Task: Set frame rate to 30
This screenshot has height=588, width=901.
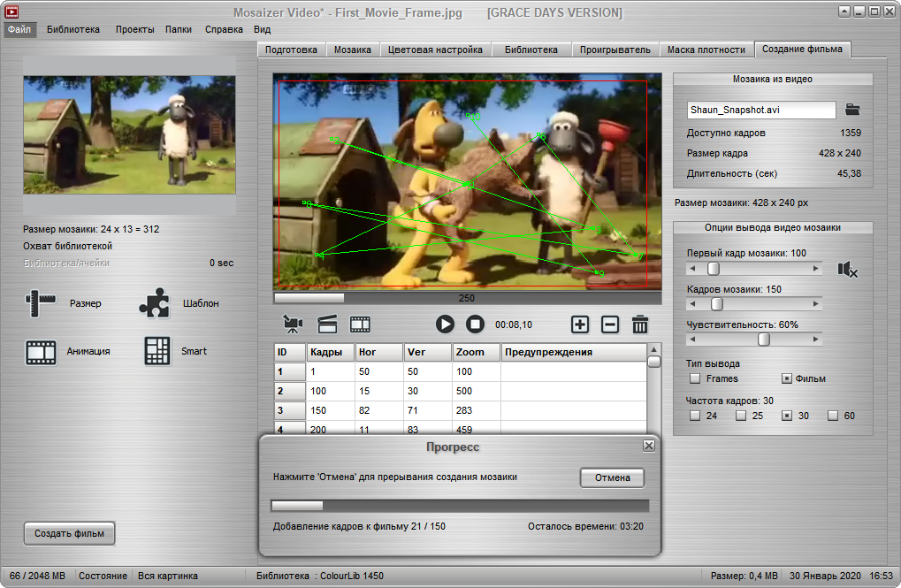Action: (x=787, y=416)
